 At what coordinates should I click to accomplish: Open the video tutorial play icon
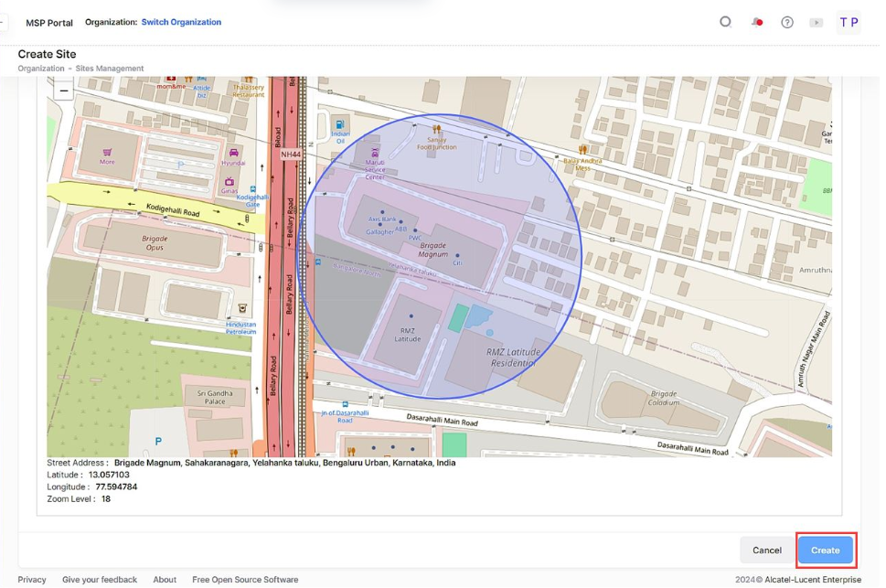(816, 22)
